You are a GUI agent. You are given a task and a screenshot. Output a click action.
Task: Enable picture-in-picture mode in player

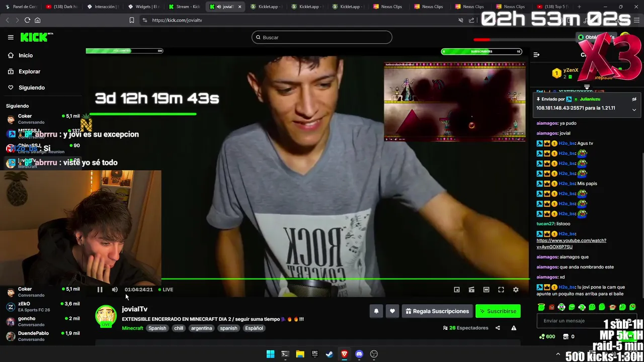[457, 290]
